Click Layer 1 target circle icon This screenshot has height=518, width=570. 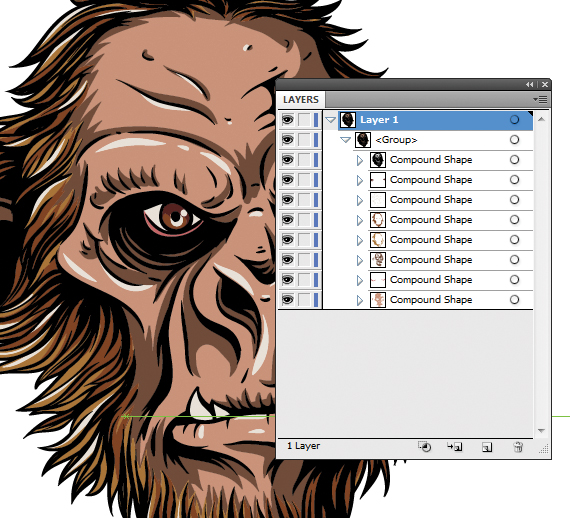[x=514, y=120]
